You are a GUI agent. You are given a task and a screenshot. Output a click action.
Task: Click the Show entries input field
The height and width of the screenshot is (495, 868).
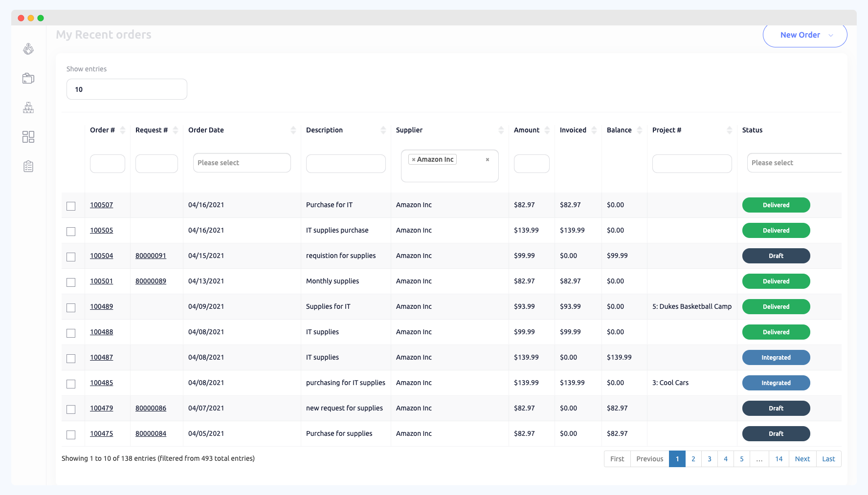[127, 89]
